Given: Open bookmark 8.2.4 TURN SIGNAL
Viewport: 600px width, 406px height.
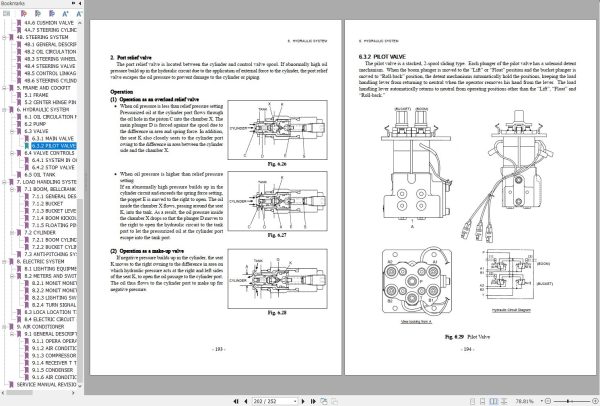Looking at the screenshot, I should [54, 305].
